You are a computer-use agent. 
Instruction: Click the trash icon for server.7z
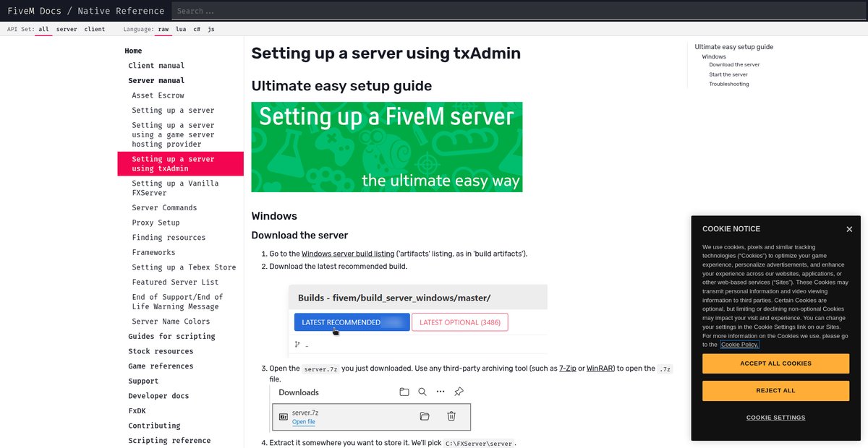coord(451,416)
